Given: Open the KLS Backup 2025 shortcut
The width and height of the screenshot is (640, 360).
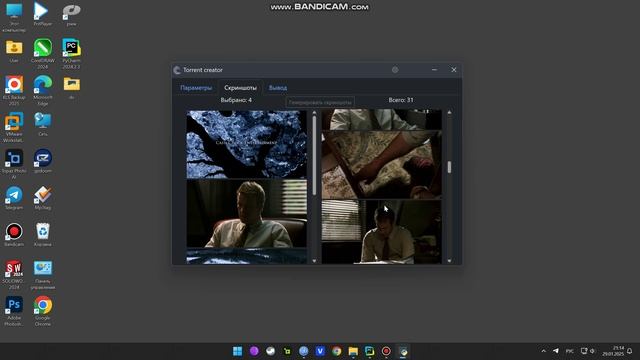Looking at the screenshot, I should [x=14, y=91].
